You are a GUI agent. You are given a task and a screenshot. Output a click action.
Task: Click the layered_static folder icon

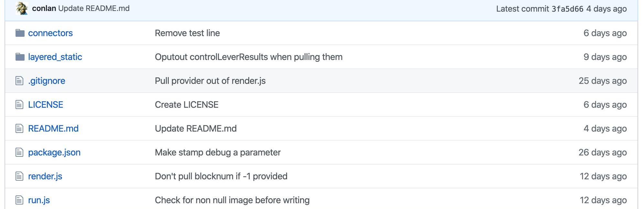(x=20, y=57)
